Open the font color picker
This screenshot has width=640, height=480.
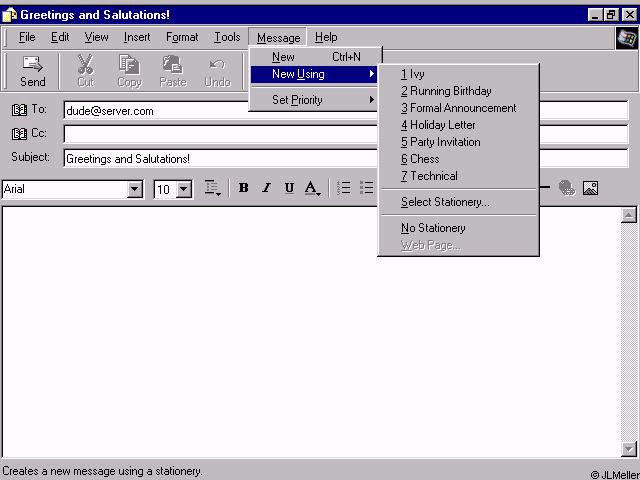click(x=313, y=188)
